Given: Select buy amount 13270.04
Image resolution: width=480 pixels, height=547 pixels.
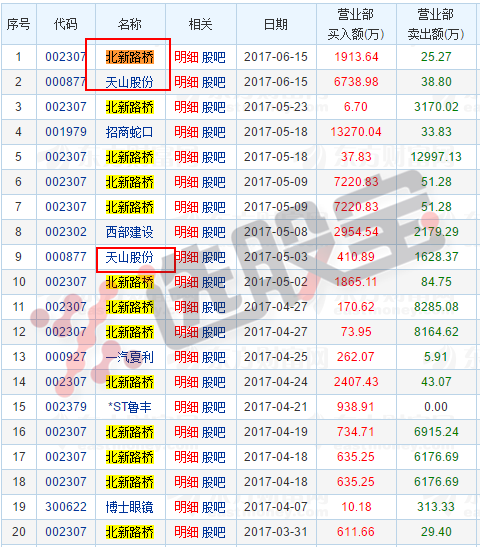Looking at the screenshot, I should pos(356,132).
